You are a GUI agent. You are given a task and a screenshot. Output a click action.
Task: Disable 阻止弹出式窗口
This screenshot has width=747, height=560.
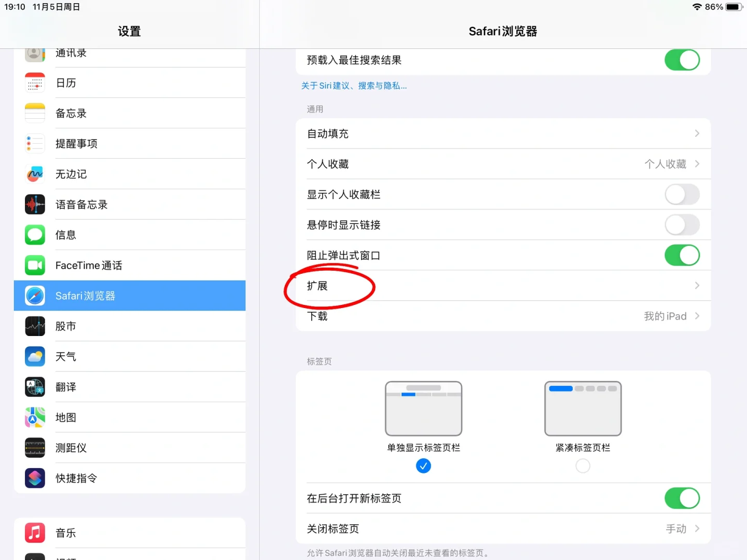point(682,255)
